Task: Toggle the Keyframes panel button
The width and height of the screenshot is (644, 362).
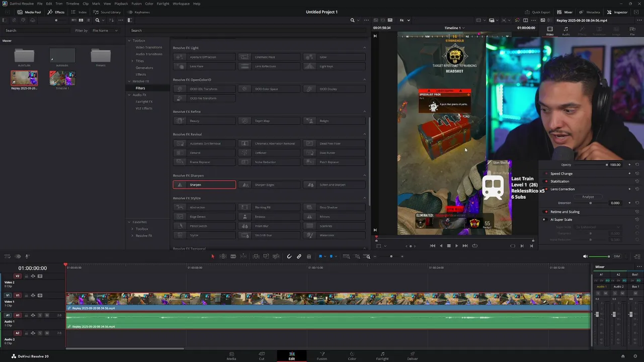Action: (x=138, y=12)
